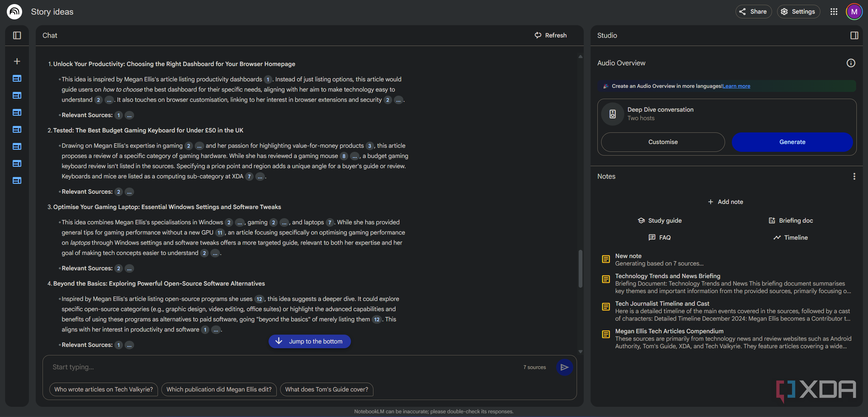Create a Study guide
Screen dimensions: 868x417
coord(660,221)
